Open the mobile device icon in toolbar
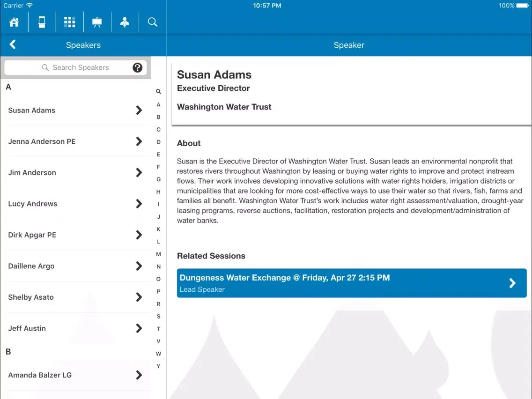The image size is (532, 399). click(x=42, y=22)
